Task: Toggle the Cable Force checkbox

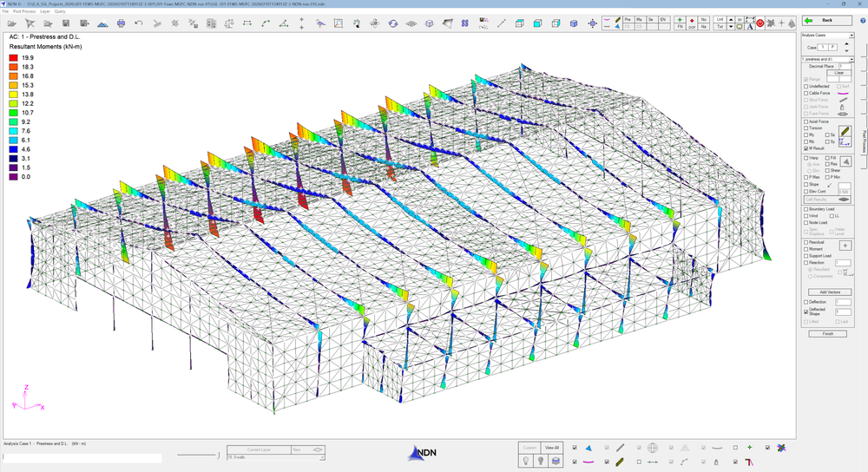Action: [x=806, y=93]
